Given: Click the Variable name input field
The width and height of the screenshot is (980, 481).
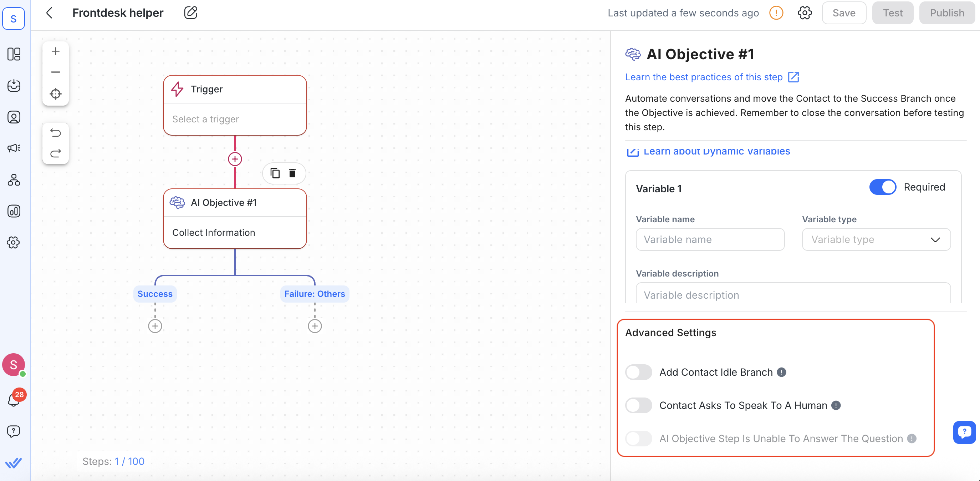Looking at the screenshot, I should [x=710, y=239].
